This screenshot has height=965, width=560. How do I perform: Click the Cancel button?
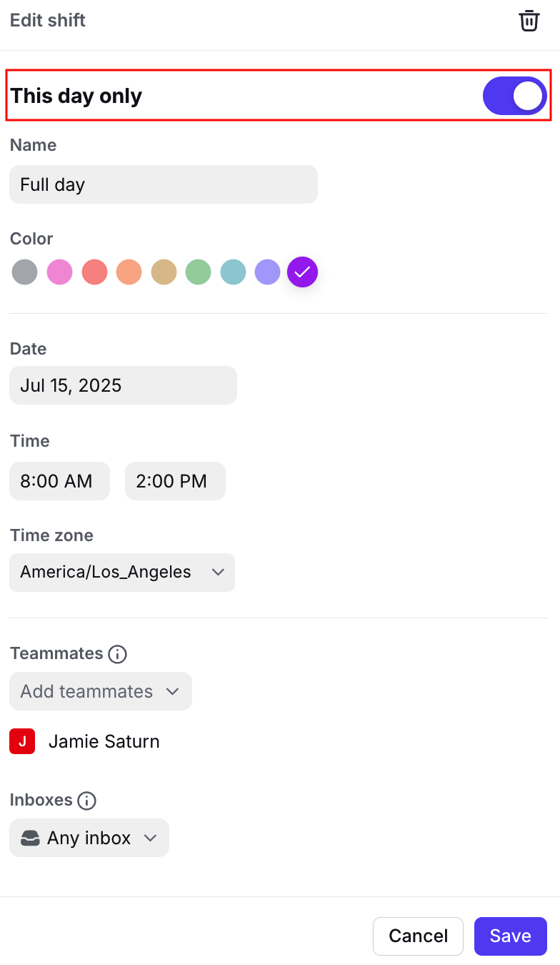pyautogui.click(x=418, y=936)
